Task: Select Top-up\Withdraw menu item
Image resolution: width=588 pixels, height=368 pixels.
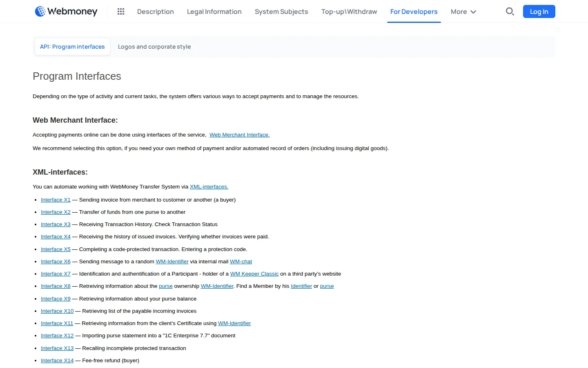Action: [349, 12]
